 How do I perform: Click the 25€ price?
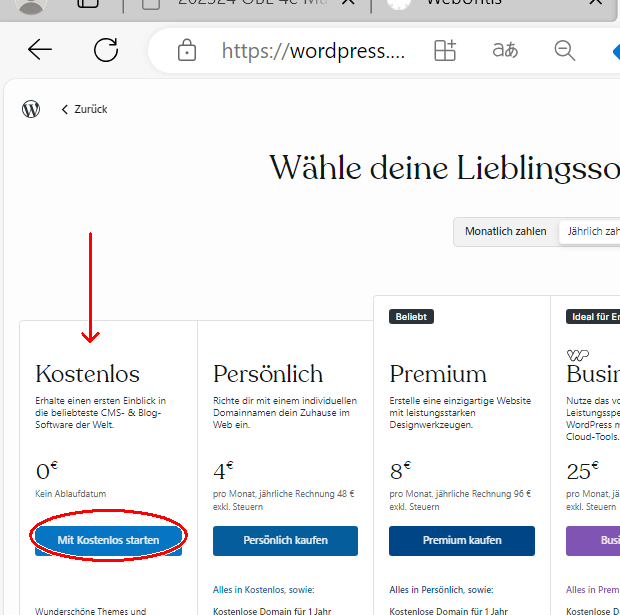pyautogui.click(x=582, y=470)
